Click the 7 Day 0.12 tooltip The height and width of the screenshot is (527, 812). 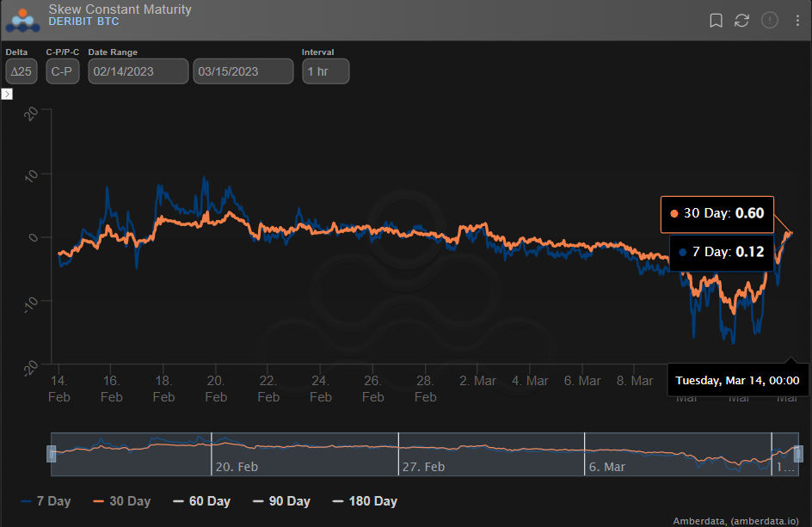click(x=722, y=253)
